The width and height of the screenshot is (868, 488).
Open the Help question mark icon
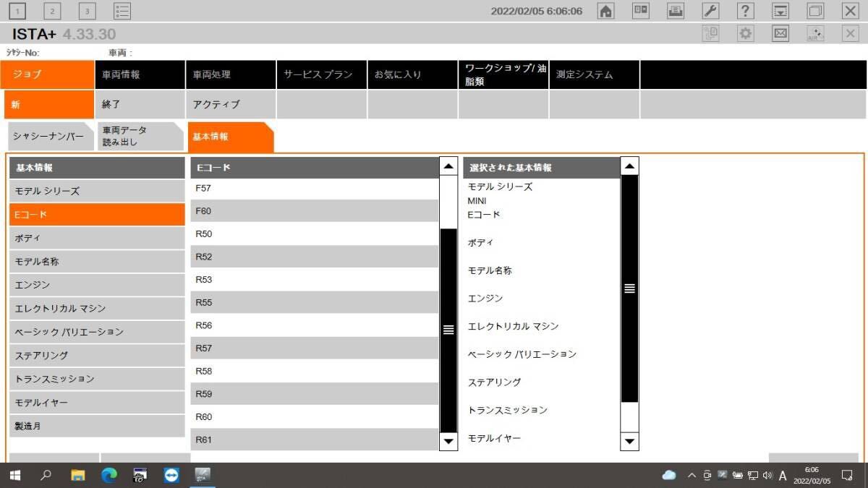point(745,11)
